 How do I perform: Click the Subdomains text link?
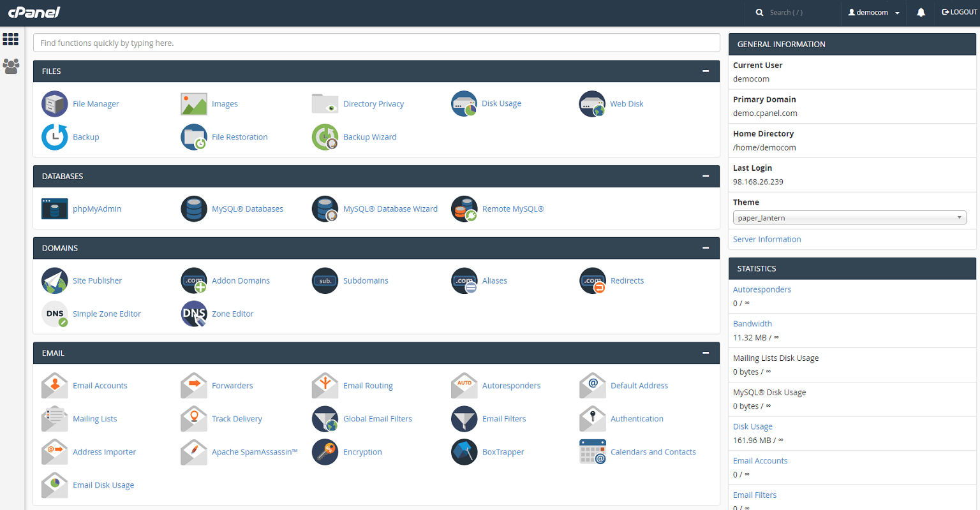tap(366, 280)
